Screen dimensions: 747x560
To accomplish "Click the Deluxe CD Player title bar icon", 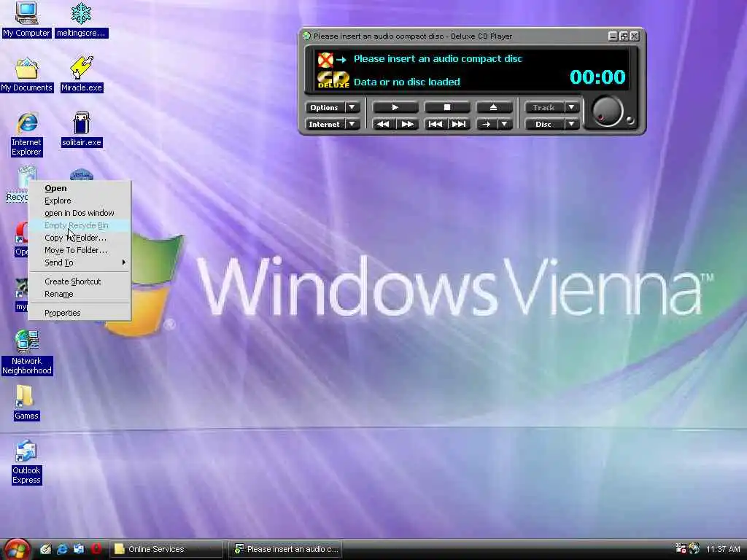I will (307, 36).
